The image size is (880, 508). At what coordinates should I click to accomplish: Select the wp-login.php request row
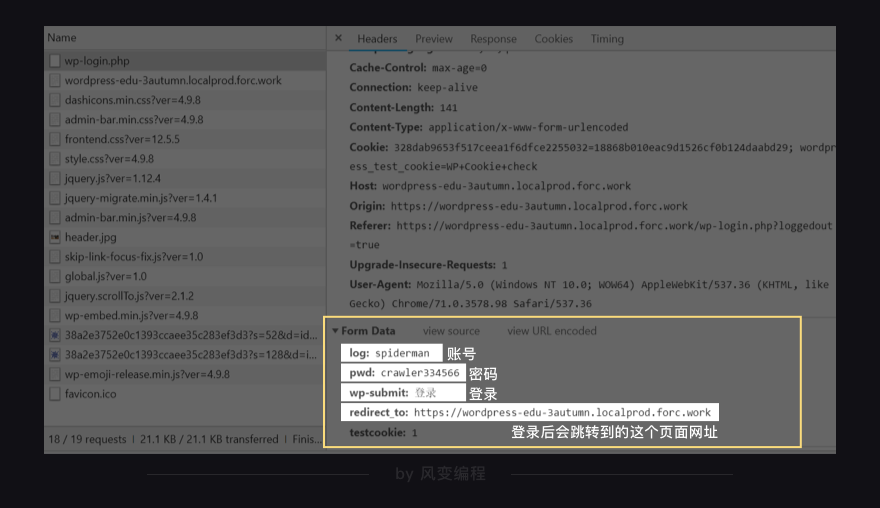pyautogui.click(x=185, y=61)
